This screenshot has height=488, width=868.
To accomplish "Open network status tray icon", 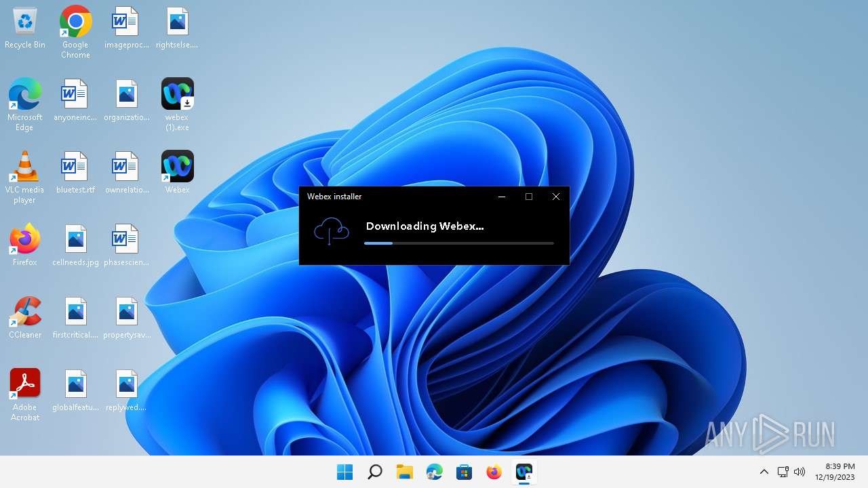I will [x=783, y=472].
